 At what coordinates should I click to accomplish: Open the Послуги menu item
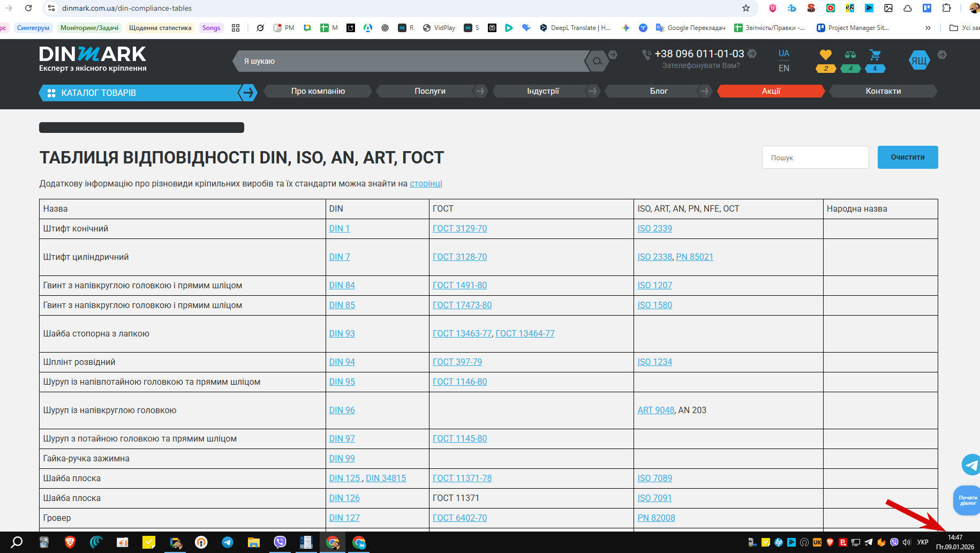pyautogui.click(x=430, y=91)
